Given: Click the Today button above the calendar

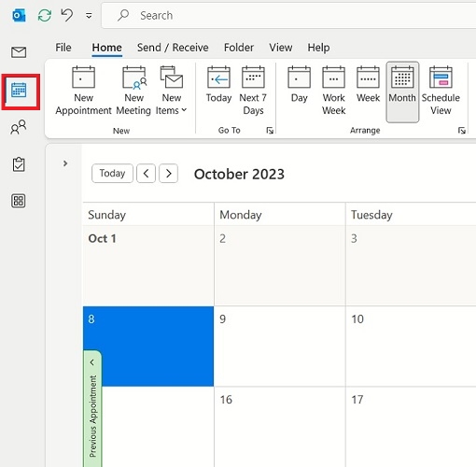Looking at the screenshot, I should [x=112, y=173].
